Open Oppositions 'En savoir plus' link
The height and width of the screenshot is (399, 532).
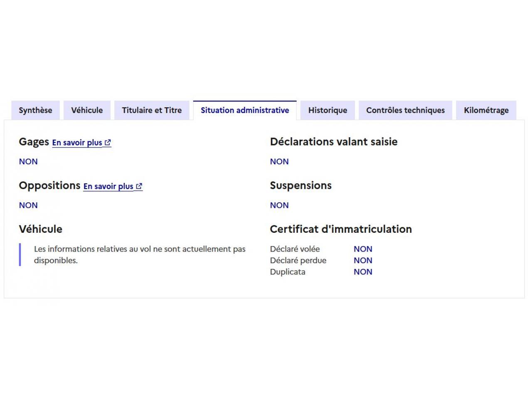[x=108, y=186]
